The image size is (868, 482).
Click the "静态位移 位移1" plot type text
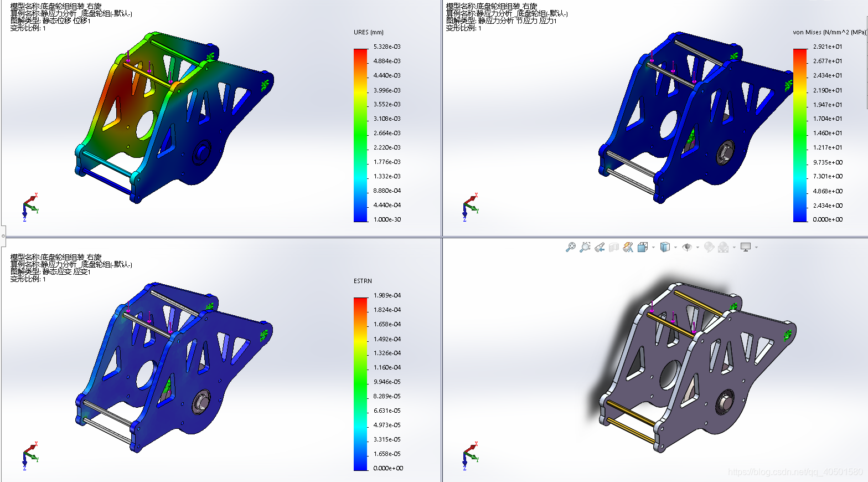click(66, 20)
